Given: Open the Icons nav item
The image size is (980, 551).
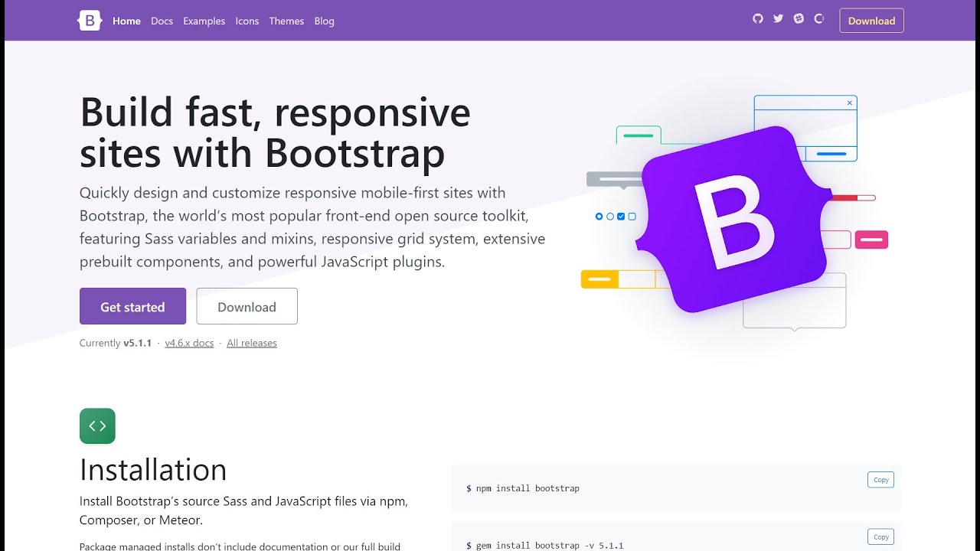Looking at the screenshot, I should click(x=247, y=21).
